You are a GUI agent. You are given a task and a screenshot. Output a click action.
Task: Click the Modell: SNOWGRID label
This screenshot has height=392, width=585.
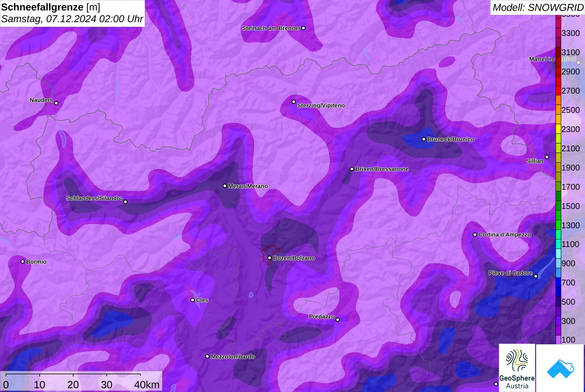[538, 7]
